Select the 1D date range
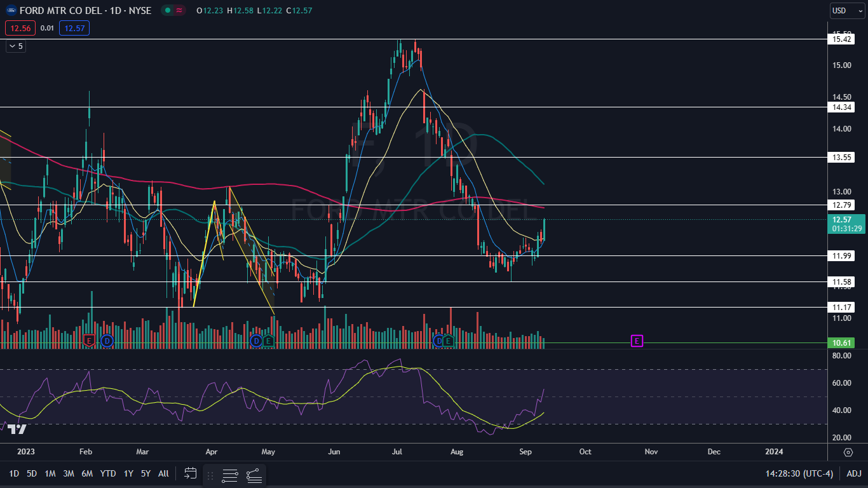 tap(14, 473)
